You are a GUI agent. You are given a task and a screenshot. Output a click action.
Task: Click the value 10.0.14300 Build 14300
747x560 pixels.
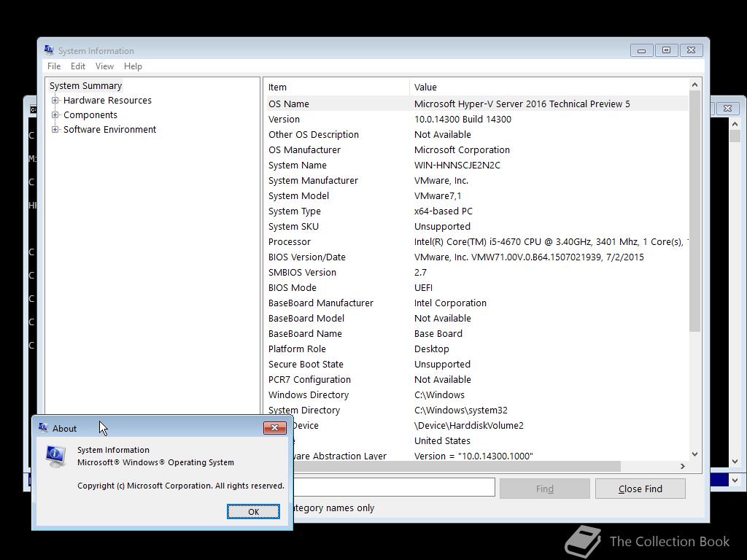pos(462,119)
